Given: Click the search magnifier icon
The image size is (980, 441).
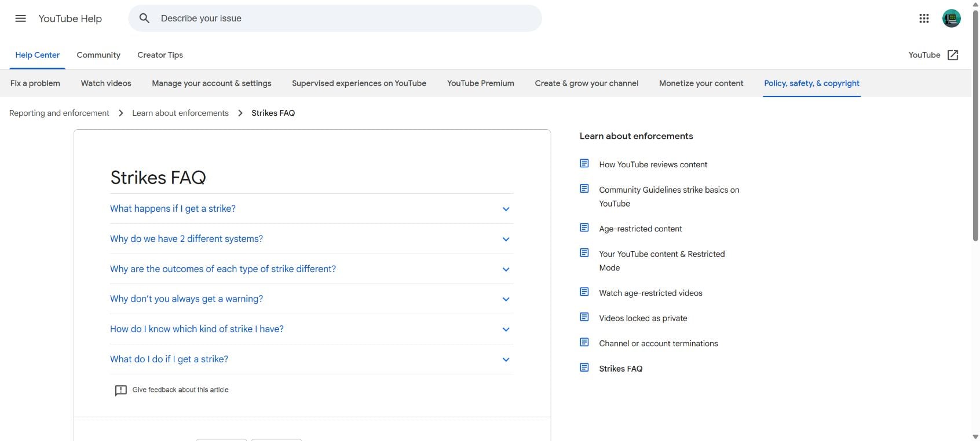Looking at the screenshot, I should click(x=144, y=19).
